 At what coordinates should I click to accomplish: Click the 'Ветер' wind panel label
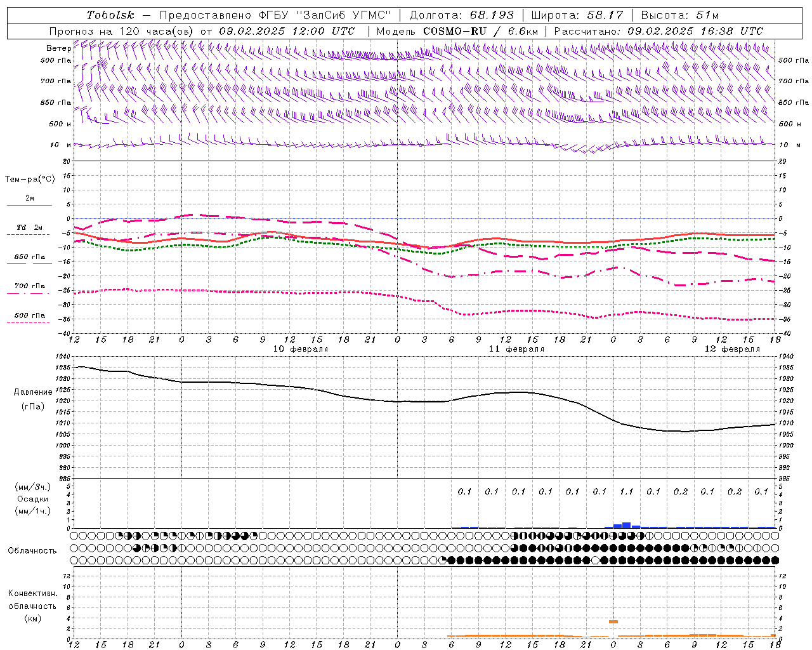click(x=58, y=48)
